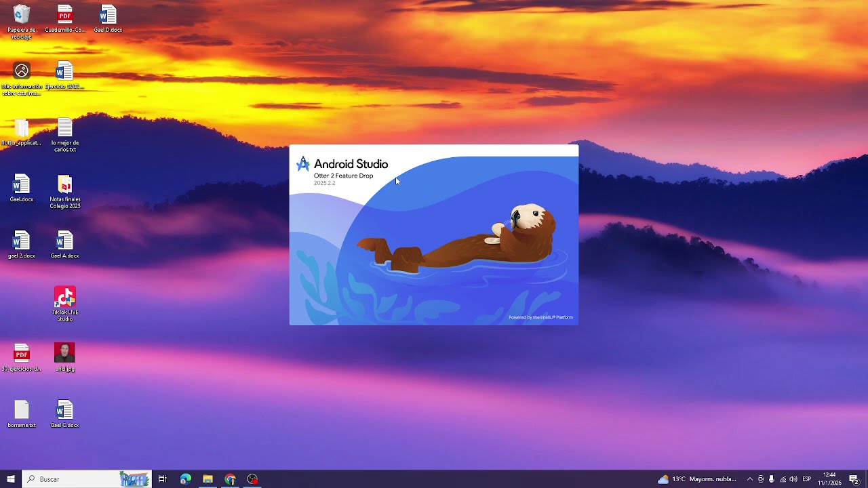Open the notification center icon
Screen dimensions: 868x488
tap(854, 479)
